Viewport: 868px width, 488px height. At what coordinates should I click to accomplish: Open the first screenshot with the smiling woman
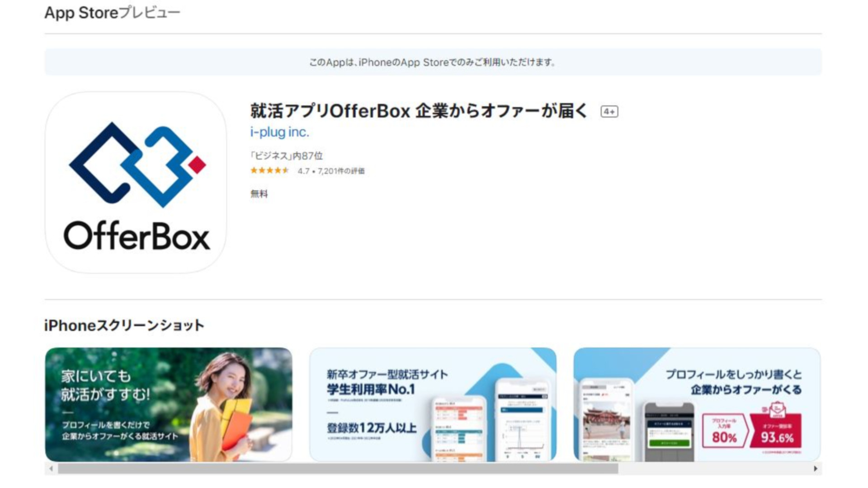pyautogui.click(x=169, y=404)
